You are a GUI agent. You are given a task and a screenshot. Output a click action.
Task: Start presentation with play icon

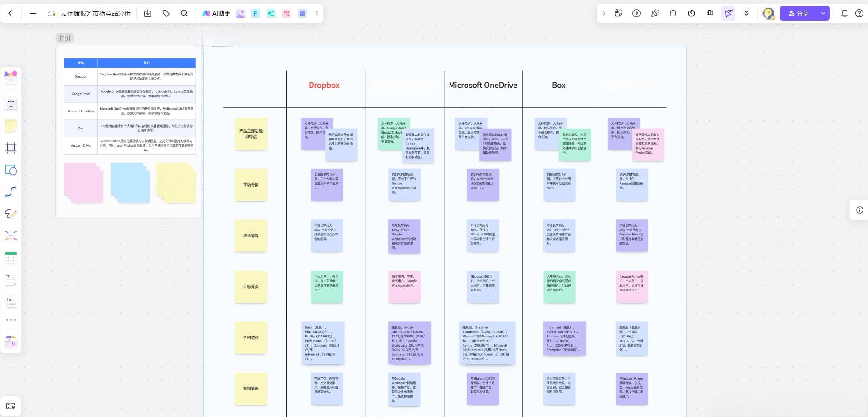pos(637,13)
